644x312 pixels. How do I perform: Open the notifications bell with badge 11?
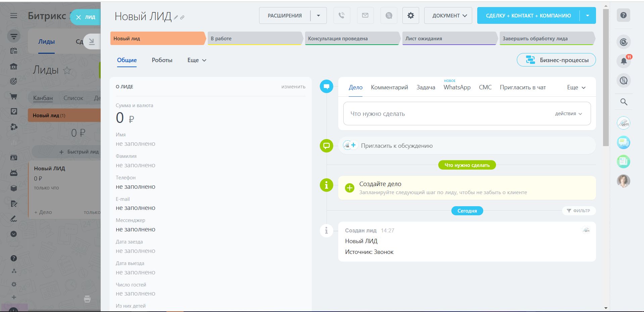pyautogui.click(x=624, y=61)
